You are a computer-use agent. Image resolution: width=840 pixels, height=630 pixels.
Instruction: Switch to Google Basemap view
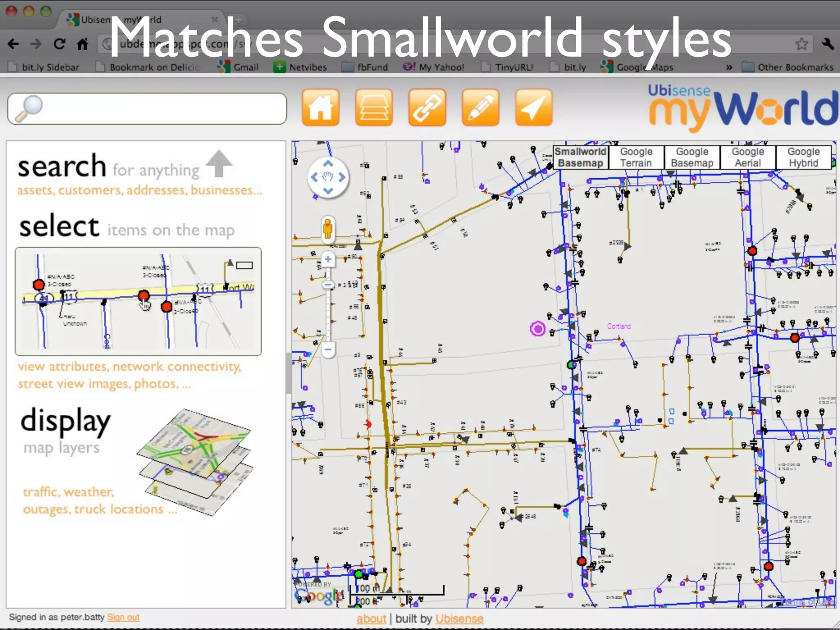[692, 157]
